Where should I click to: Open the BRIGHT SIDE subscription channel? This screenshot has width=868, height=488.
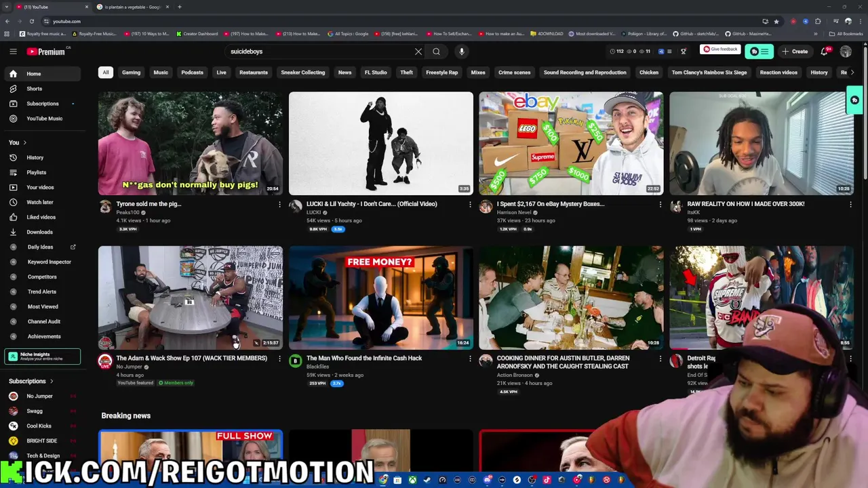42,441
